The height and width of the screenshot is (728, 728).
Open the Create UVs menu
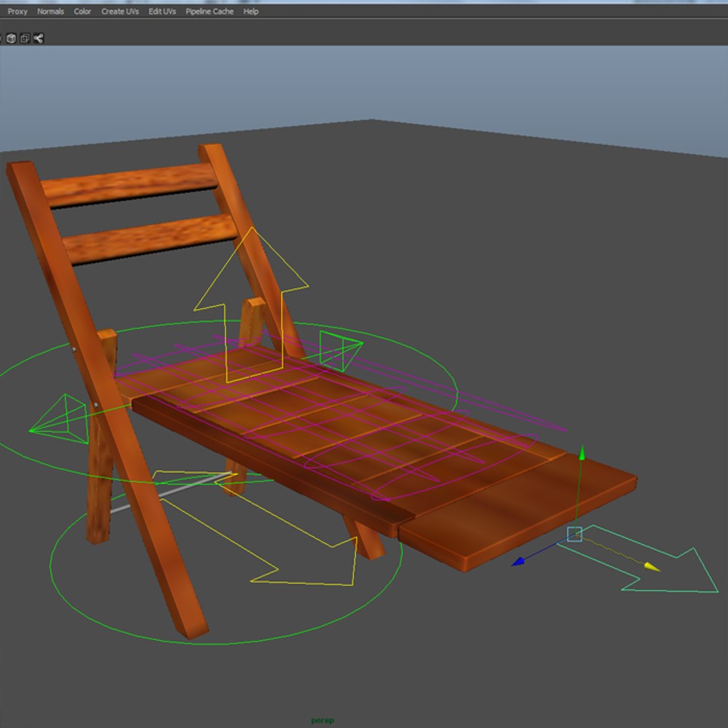tap(120, 11)
